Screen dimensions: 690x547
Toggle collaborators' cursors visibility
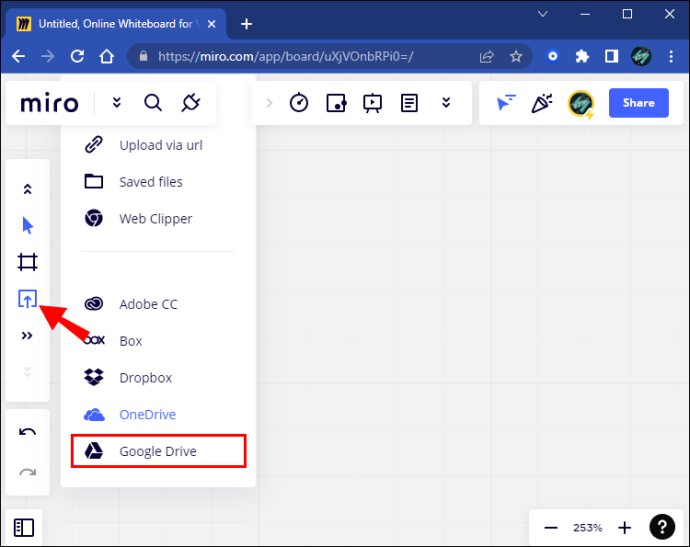[506, 103]
